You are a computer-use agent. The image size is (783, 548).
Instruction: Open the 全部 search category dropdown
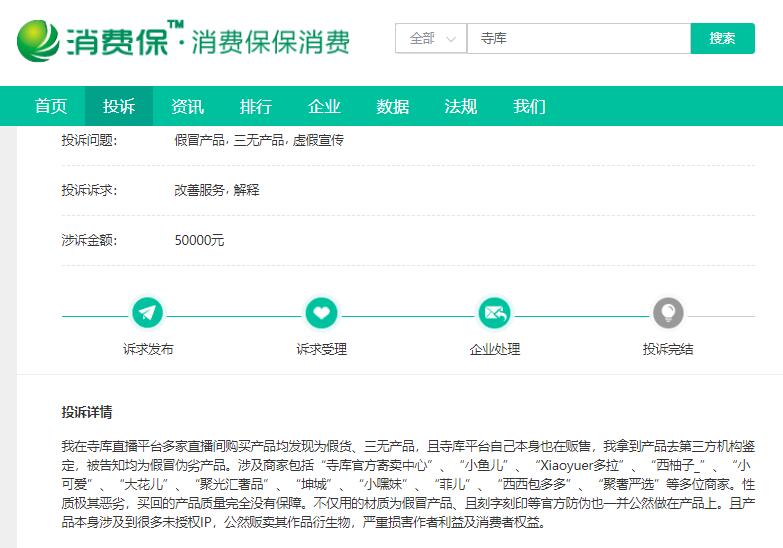pyautogui.click(x=431, y=39)
